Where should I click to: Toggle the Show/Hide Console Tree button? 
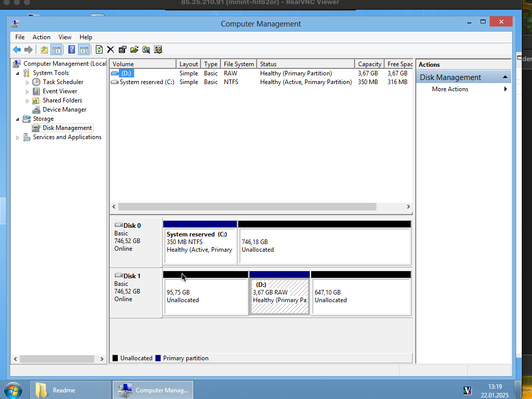[x=57, y=49]
